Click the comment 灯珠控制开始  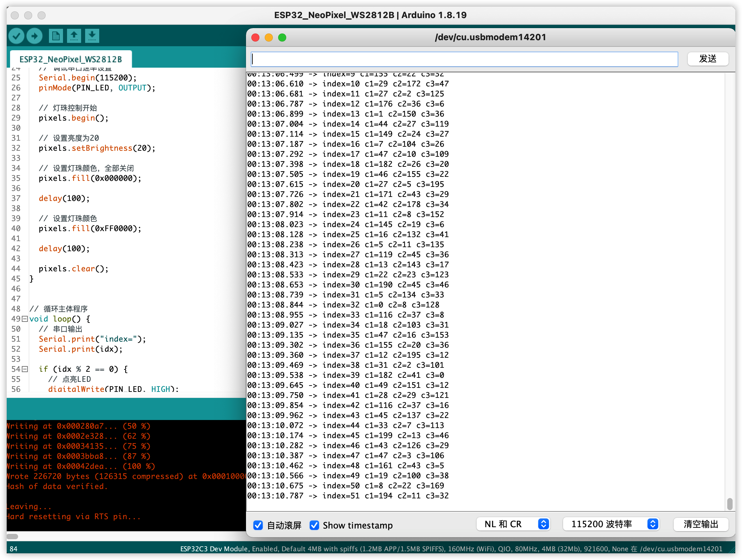[68, 108]
